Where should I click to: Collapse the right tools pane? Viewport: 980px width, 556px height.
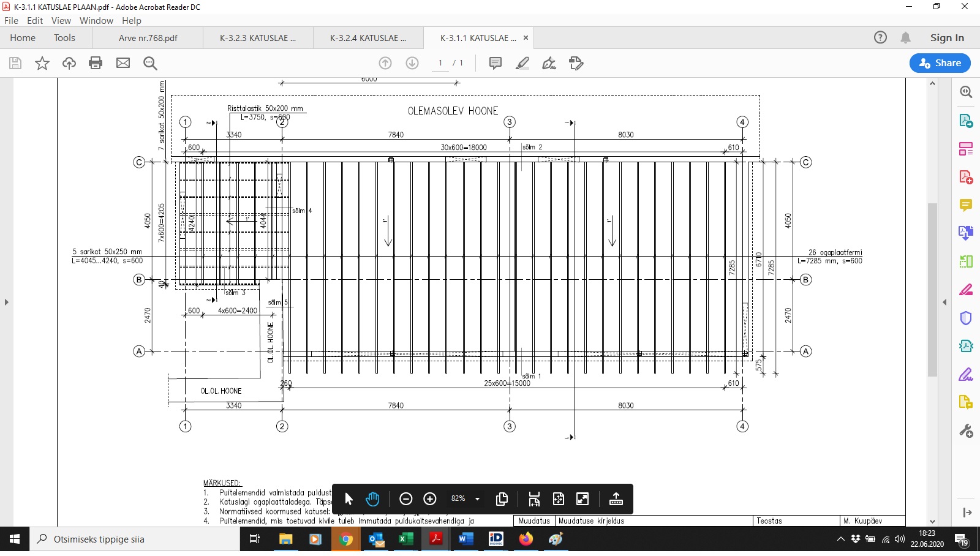pyautogui.click(x=944, y=302)
